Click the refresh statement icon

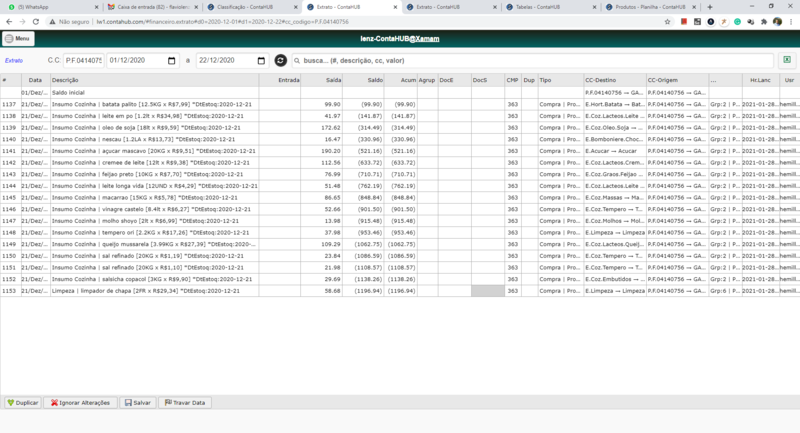[281, 60]
